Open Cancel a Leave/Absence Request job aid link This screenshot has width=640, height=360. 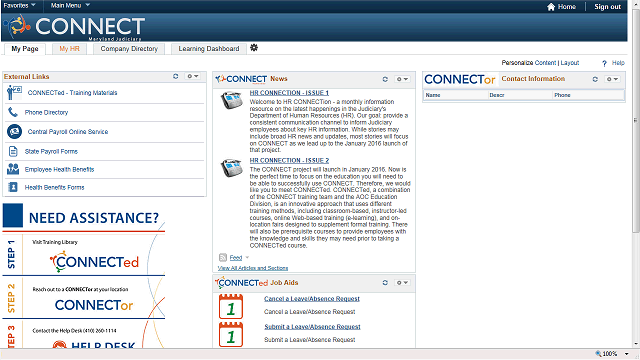coord(312,299)
